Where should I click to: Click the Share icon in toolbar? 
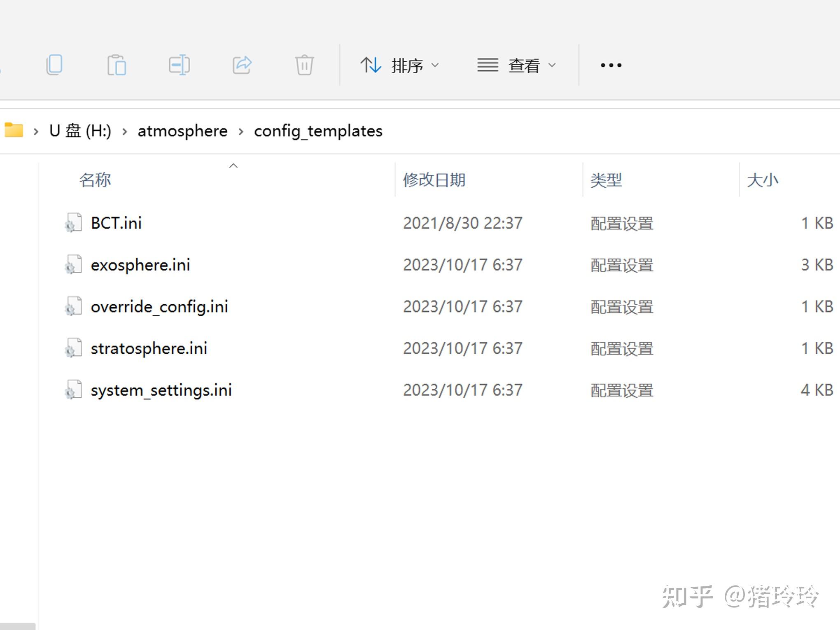(242, 65)
